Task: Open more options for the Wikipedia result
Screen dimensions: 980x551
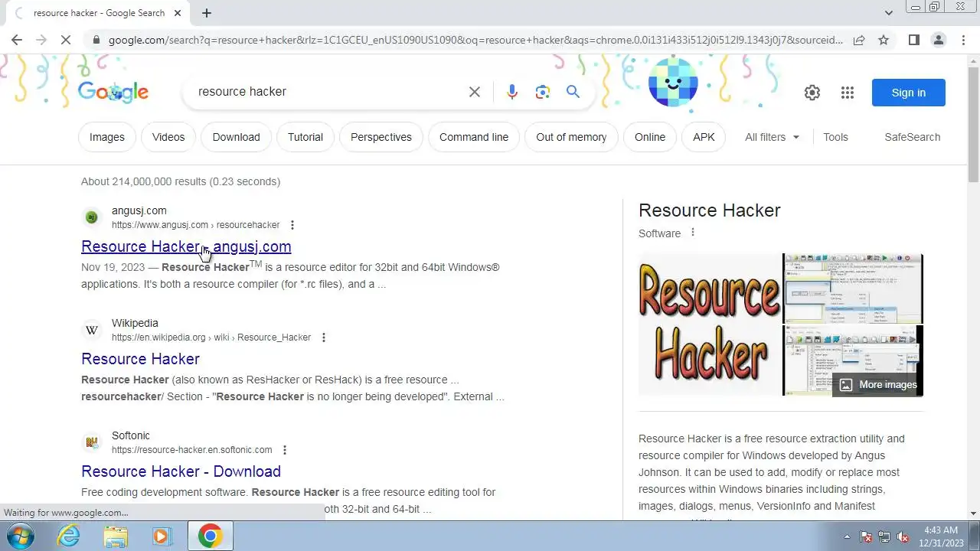Action: [323, 337]
